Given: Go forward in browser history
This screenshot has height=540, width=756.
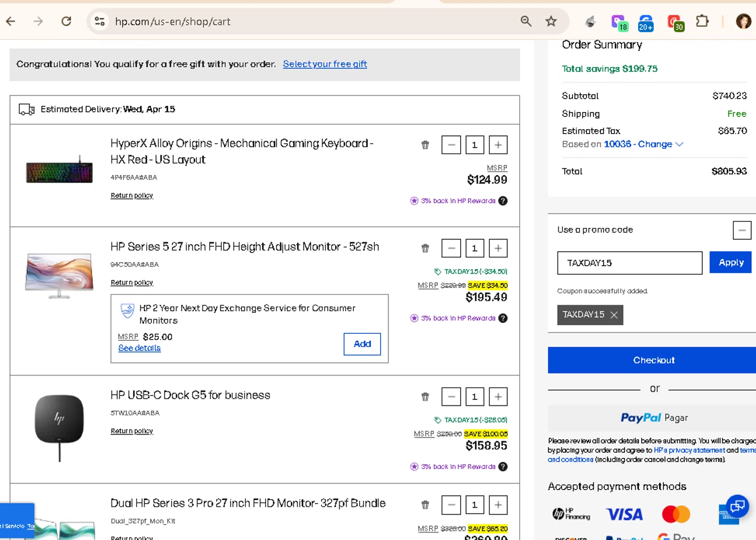Looking at the screenshot, I should pos(38,21).
